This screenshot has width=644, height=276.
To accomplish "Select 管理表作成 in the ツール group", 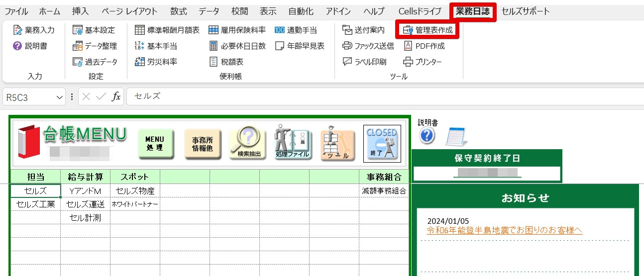I will [x=428, y=30].
